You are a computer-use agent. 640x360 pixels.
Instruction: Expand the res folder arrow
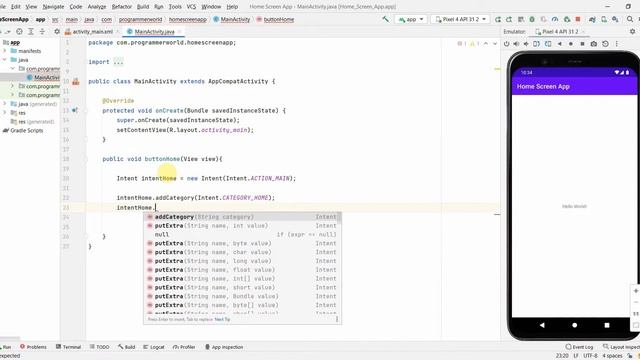(5, 113)
